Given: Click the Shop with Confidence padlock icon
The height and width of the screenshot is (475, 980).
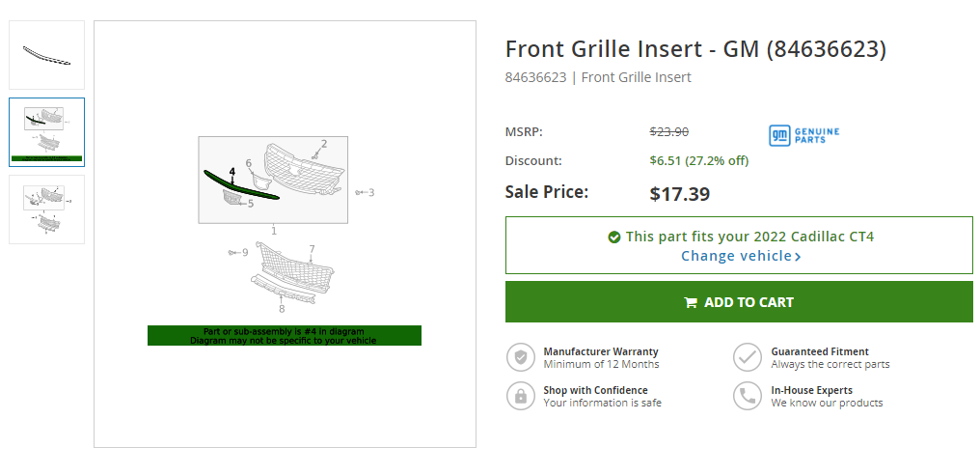Looking at the screenshot, I should pyautogui.click(x=521, y=396).
